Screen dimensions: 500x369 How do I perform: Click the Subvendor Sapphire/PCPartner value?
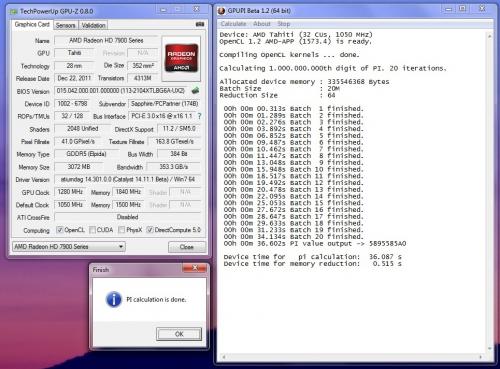coord(165,104)
